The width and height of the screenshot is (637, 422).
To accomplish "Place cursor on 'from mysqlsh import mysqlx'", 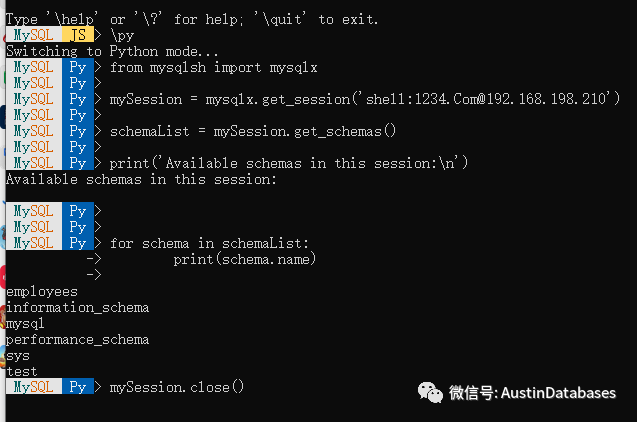I will (213, 67).
